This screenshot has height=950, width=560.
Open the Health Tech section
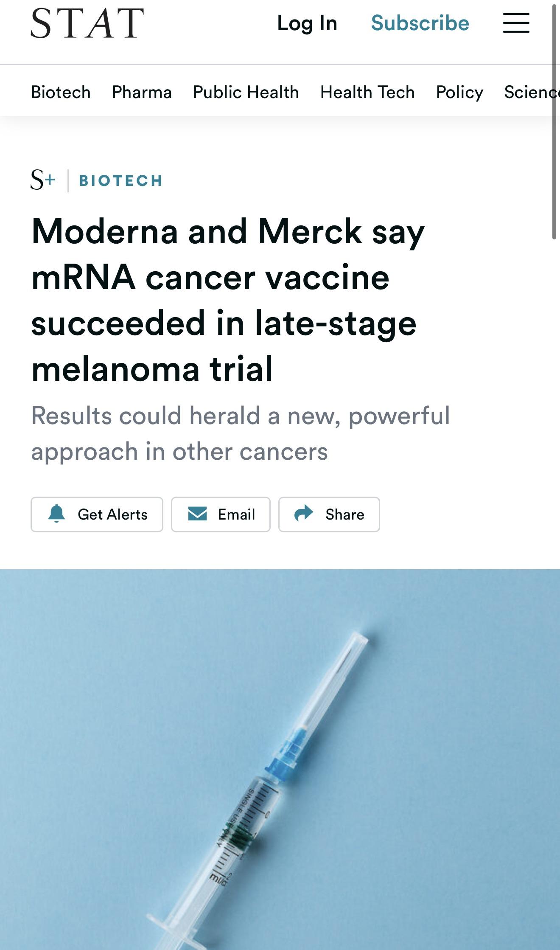click(x=367, y=92)
